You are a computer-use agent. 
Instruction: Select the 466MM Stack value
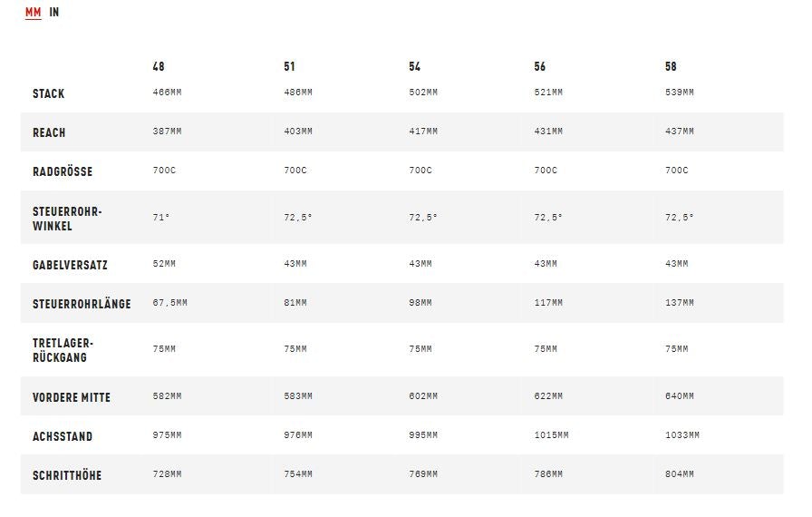(168, 93)
